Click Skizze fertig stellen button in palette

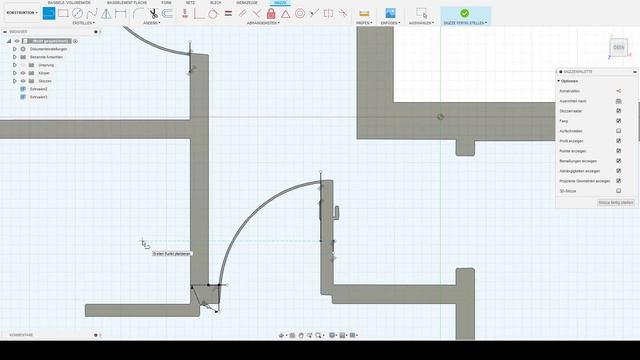coord(616,202)
